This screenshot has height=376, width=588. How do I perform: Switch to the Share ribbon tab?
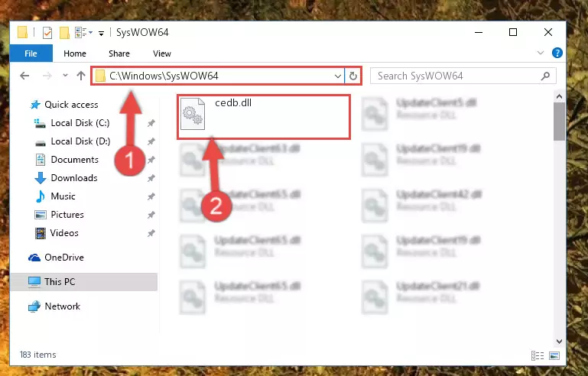(x=119, y=53)
